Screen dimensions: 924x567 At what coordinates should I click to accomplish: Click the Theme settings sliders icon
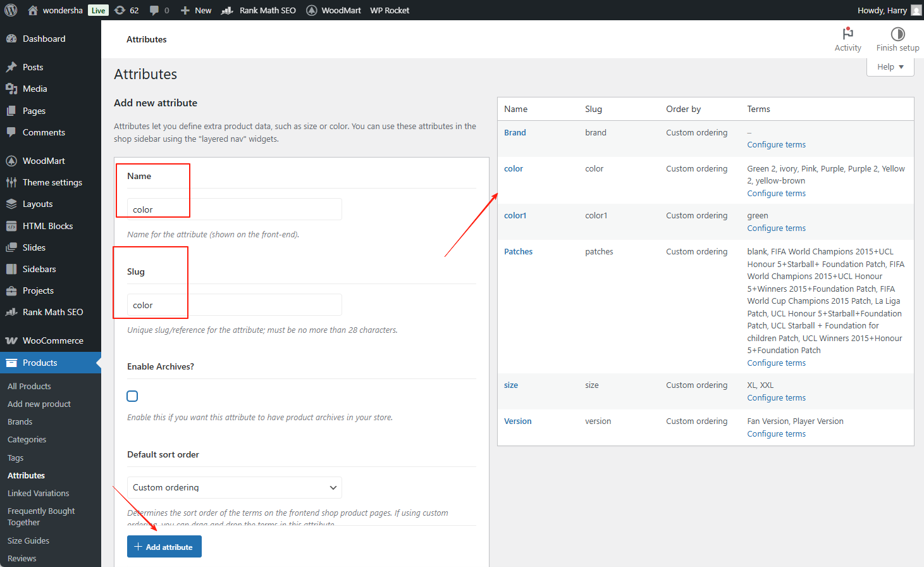[x=11, y=182]
